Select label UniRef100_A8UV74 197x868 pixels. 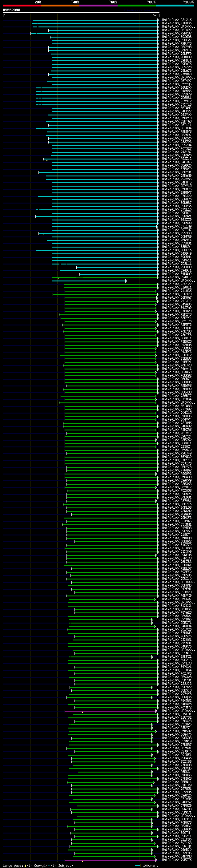[x=176, y=728]
